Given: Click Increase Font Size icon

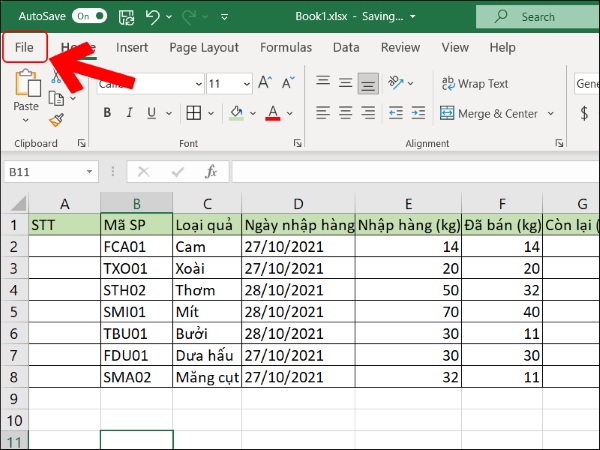Looking at the screenshot, I should click(264, 83).
